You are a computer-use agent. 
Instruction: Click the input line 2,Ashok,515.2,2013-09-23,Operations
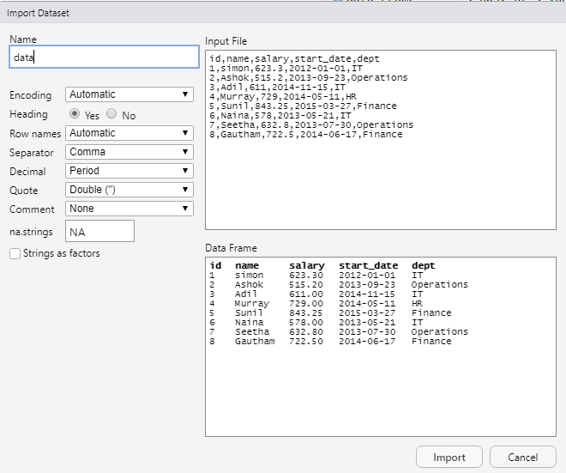point(309,78)
